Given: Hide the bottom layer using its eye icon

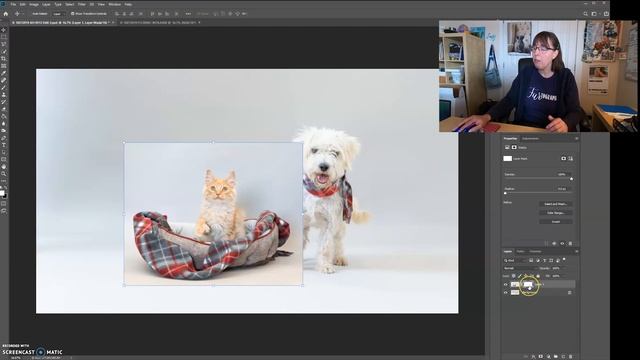Looking at the screenshot, I should pyautogui.click(x=506, y=293).
